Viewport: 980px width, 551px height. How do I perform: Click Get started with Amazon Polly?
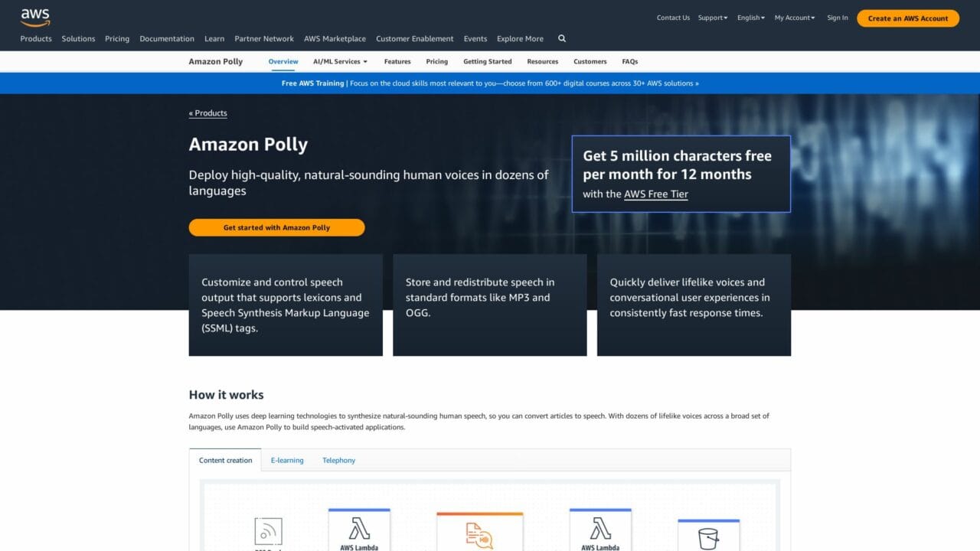276,227
